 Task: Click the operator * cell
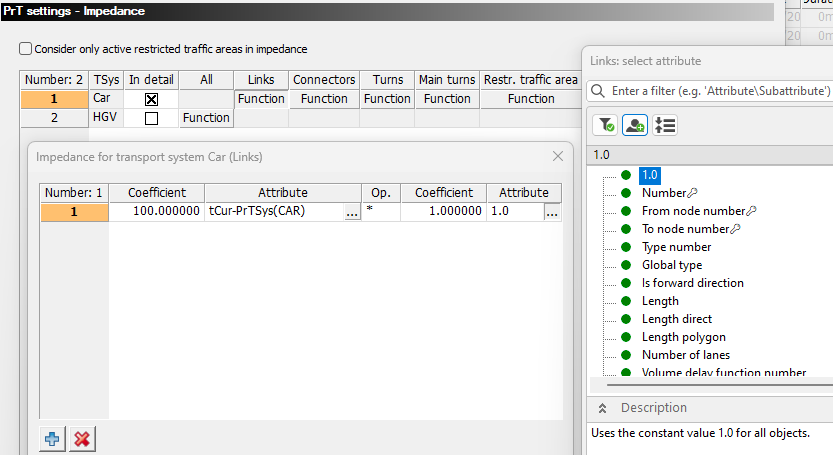tap(380, 212)
